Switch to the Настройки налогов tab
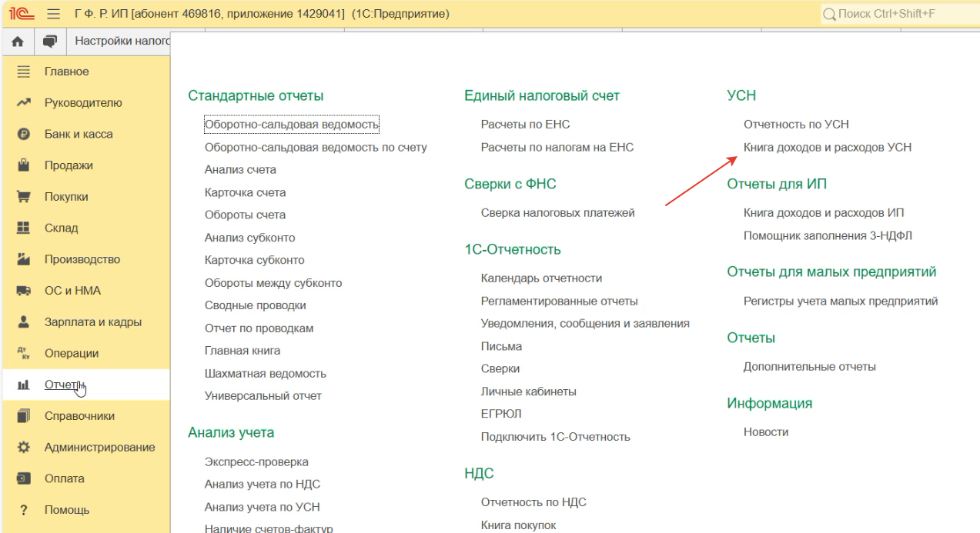 coord(122,42)
